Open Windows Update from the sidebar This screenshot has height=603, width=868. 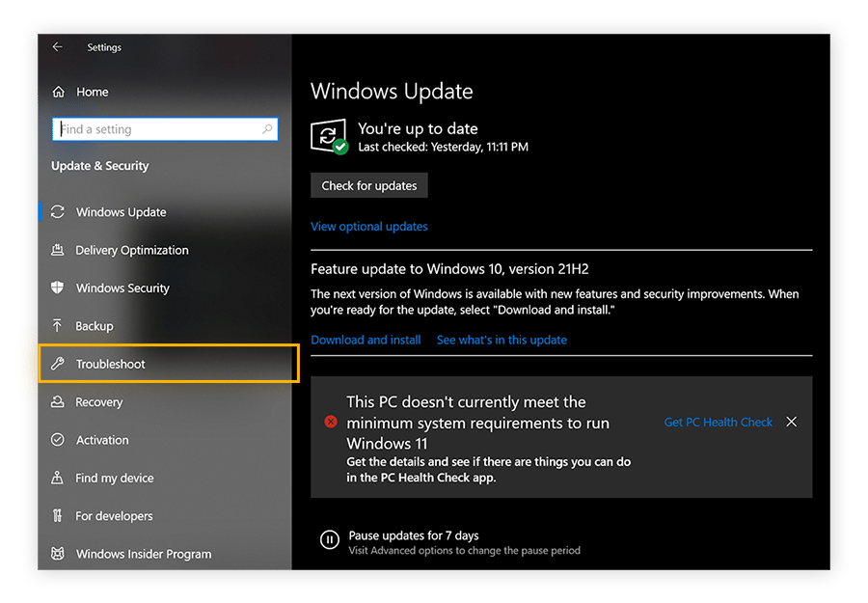(121, 212)
